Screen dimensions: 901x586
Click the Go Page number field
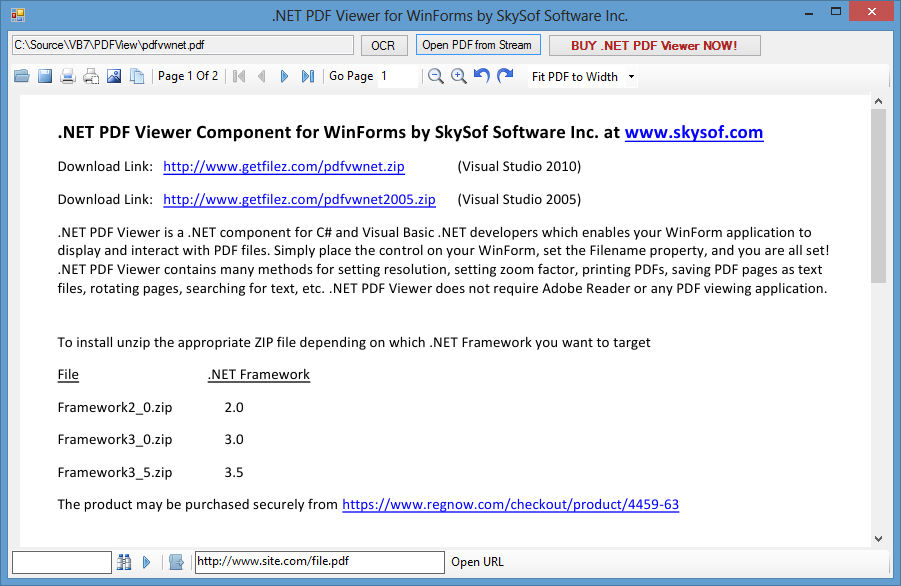click(x=398, y=76)
